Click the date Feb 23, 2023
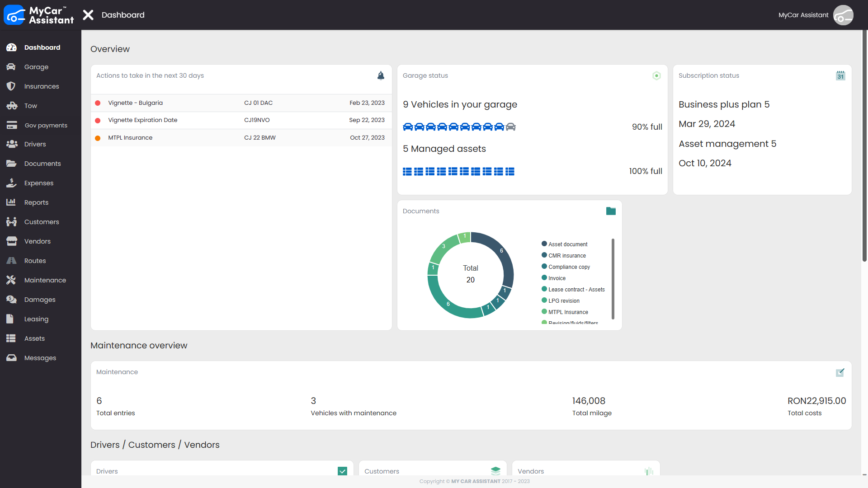This screenshot has width=868, height=488. [367, 103]
